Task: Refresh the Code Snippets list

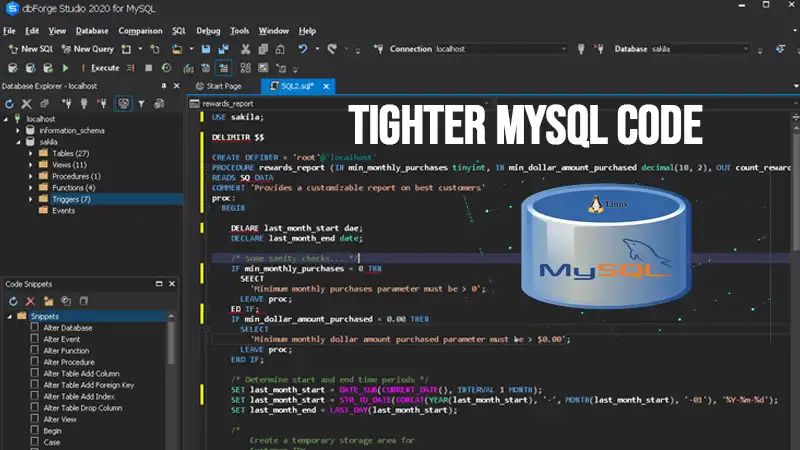Action: click(x=13, y=301)
